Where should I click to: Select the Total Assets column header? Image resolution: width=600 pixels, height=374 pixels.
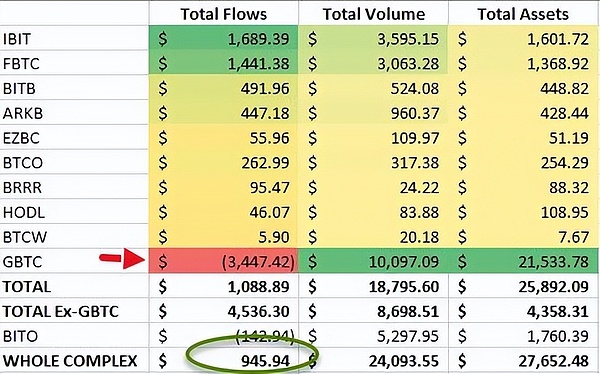tap(523, 15)
